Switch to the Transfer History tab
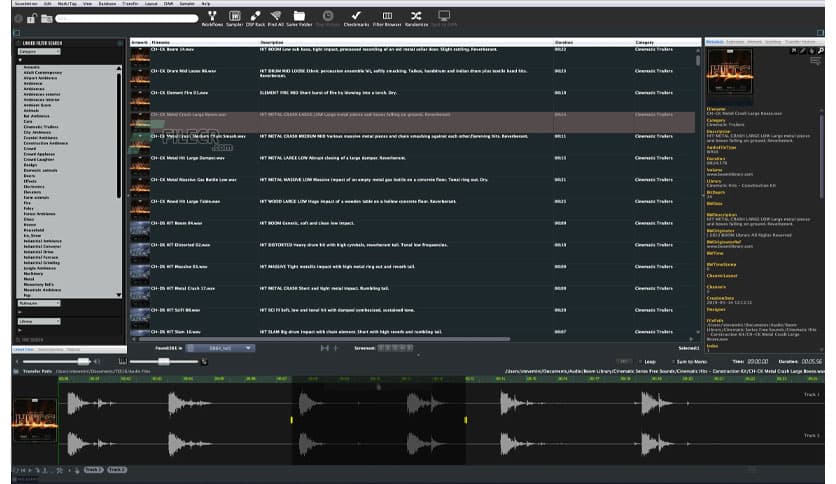The image size is (836, 484). click(800, 42)
